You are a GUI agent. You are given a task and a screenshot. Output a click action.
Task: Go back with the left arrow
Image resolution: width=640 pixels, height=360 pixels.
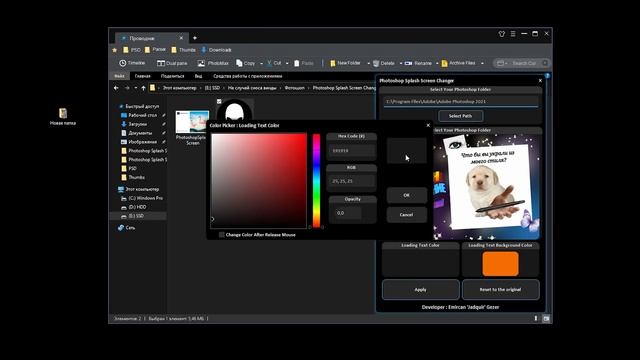point(116,88)
